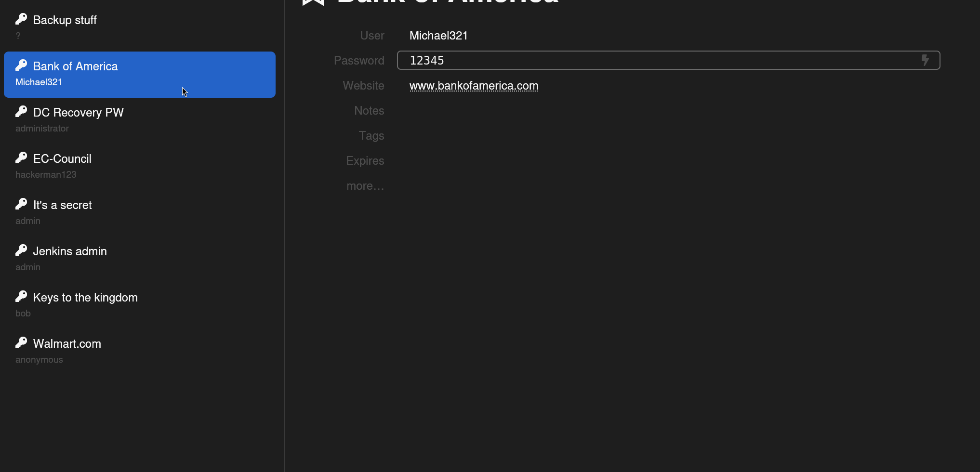Image resolution: width=980 pixels, height=472 pixels.
Task: Click the question mark under Backup stuff
Action: (x=18, y=36)
